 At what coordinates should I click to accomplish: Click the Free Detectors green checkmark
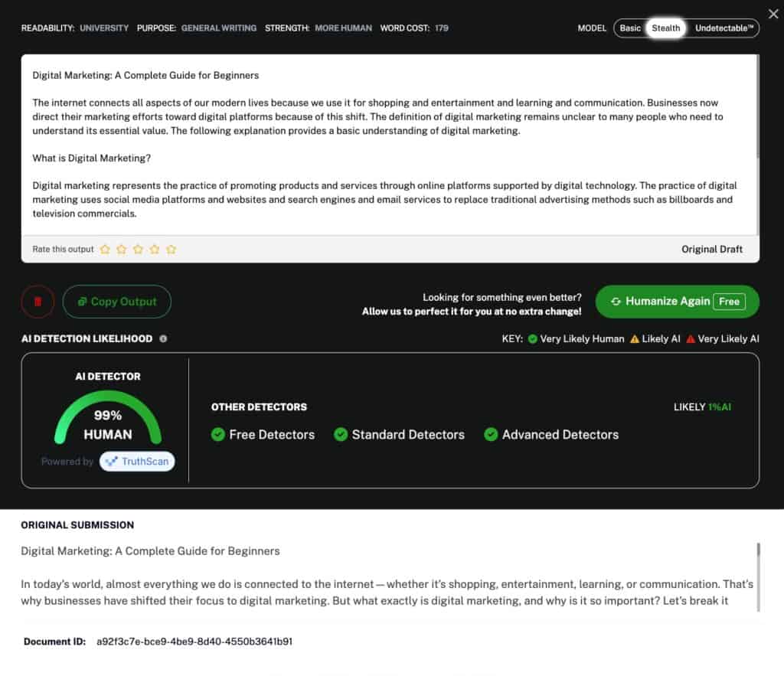[218, 435]
